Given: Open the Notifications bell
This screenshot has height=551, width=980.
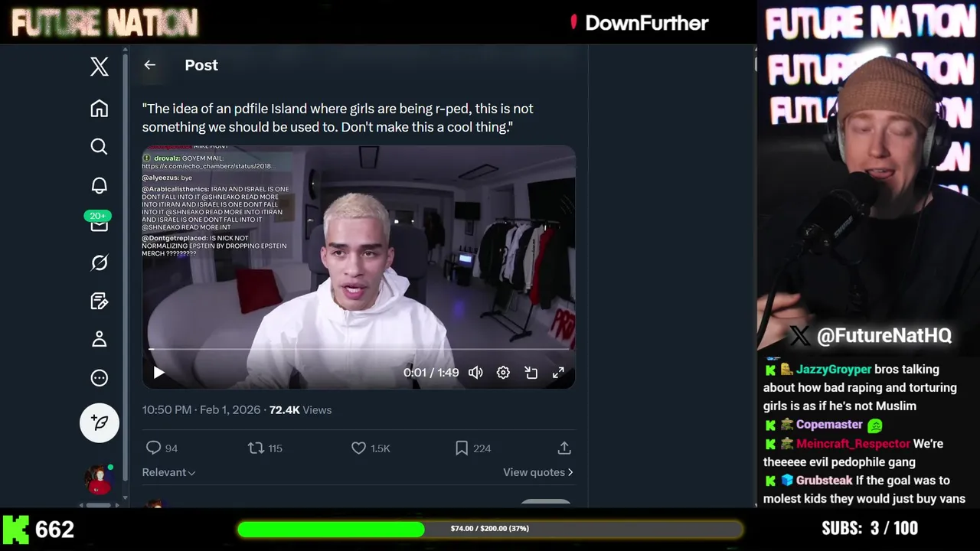Looking at the screenshot, I should click(x=100, y=185).
